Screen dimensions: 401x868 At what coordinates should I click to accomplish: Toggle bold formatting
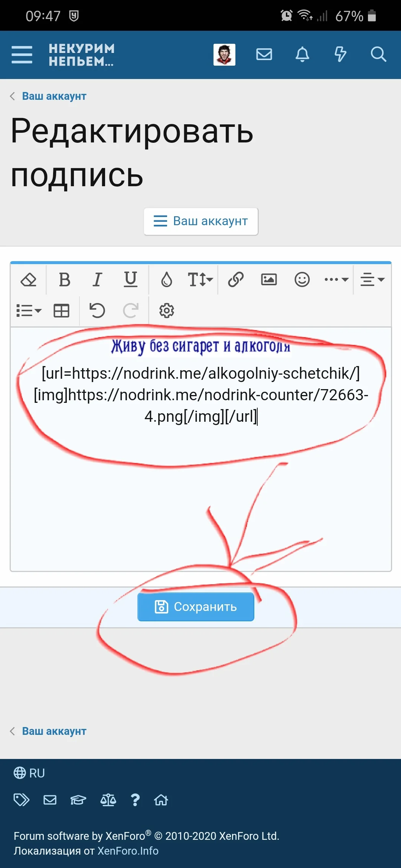point(65,279)
